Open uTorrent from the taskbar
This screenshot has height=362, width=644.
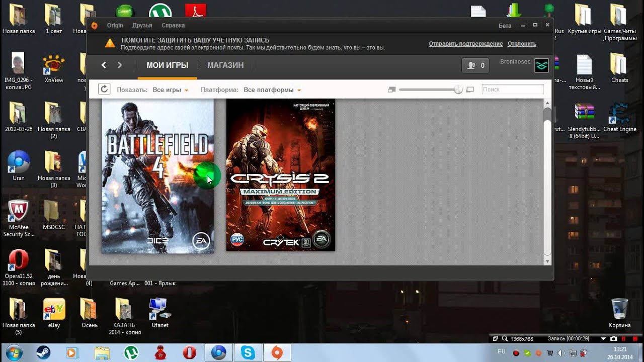pos(131,352)
